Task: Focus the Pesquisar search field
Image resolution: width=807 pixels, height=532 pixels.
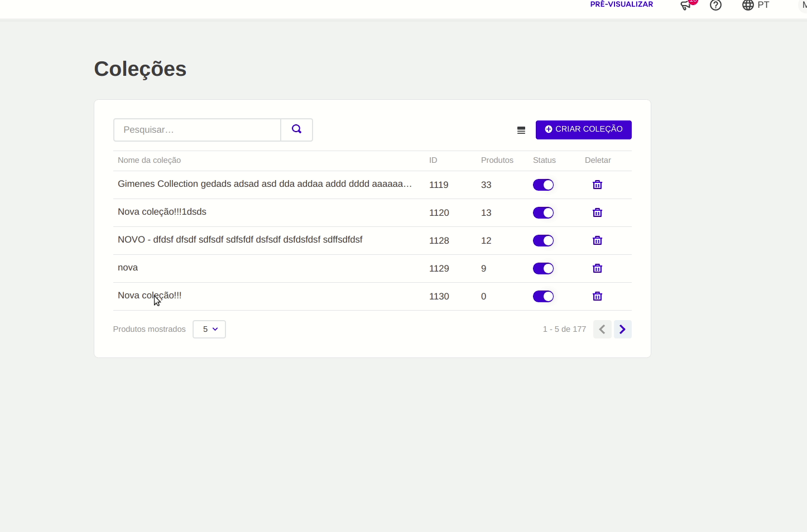Action: point(197,130)
